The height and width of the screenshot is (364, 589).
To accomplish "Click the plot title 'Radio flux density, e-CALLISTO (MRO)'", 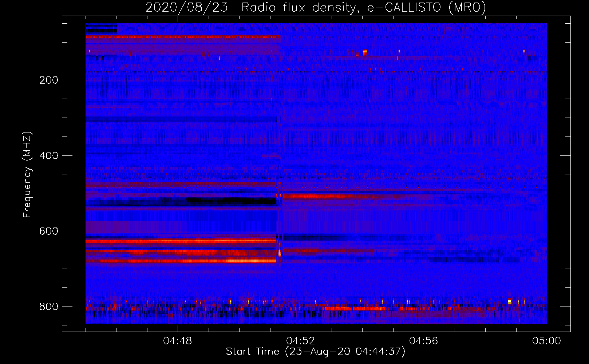I will [364, 7].
